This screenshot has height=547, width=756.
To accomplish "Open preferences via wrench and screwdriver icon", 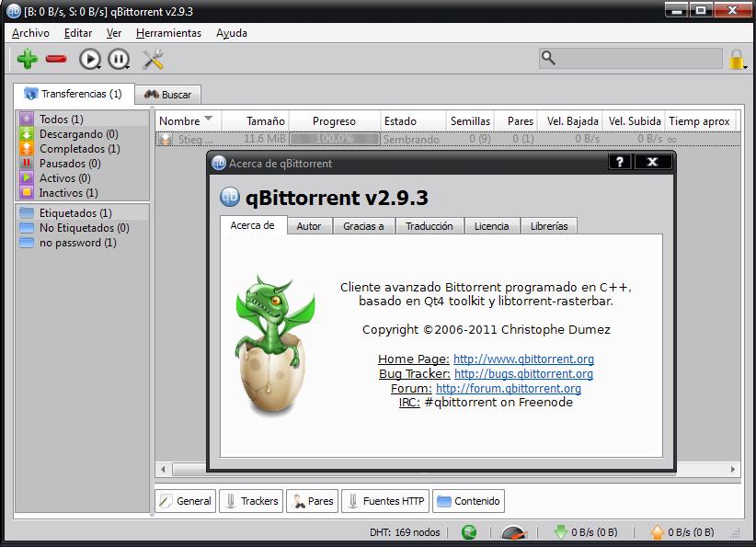I will pos(153,59).
